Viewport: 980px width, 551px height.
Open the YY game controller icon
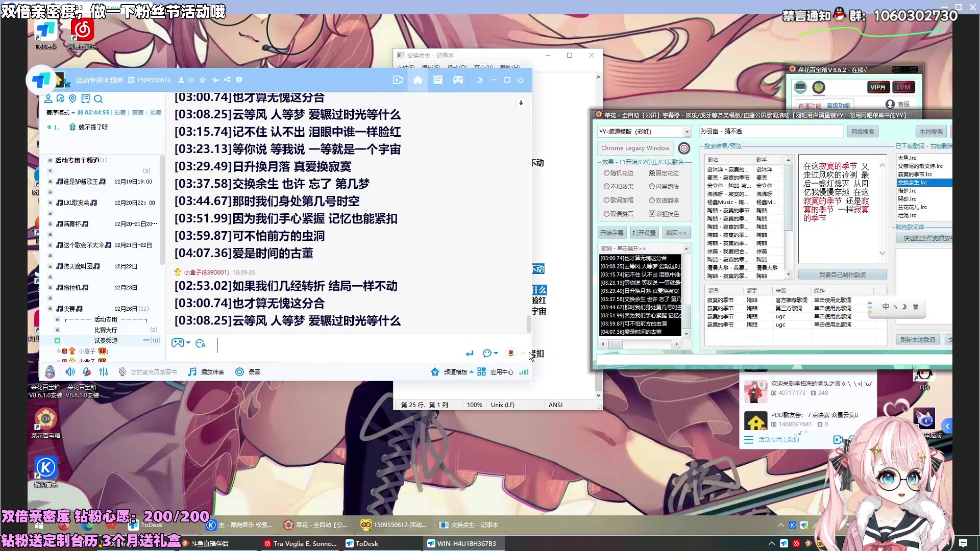coord(458,80)
